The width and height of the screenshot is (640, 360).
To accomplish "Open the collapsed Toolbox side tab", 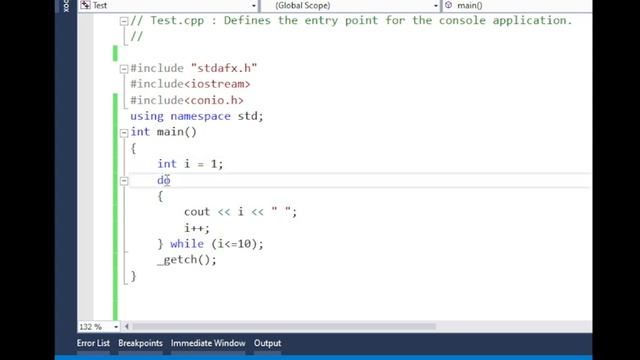I will pos(66,6).
